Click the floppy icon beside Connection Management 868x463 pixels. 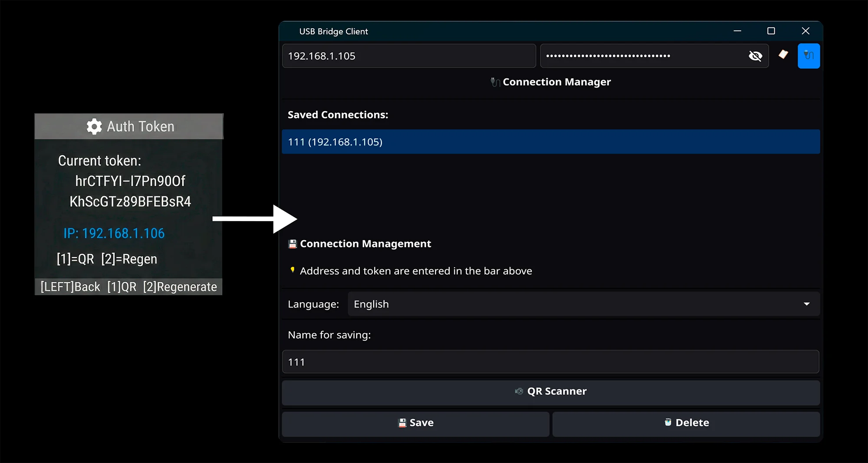292,244
